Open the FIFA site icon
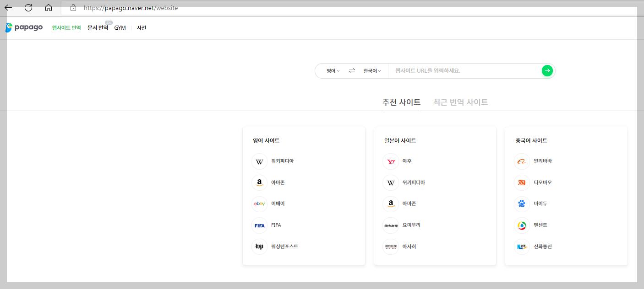This screenshot has height=289, width=644. point(259,225)
